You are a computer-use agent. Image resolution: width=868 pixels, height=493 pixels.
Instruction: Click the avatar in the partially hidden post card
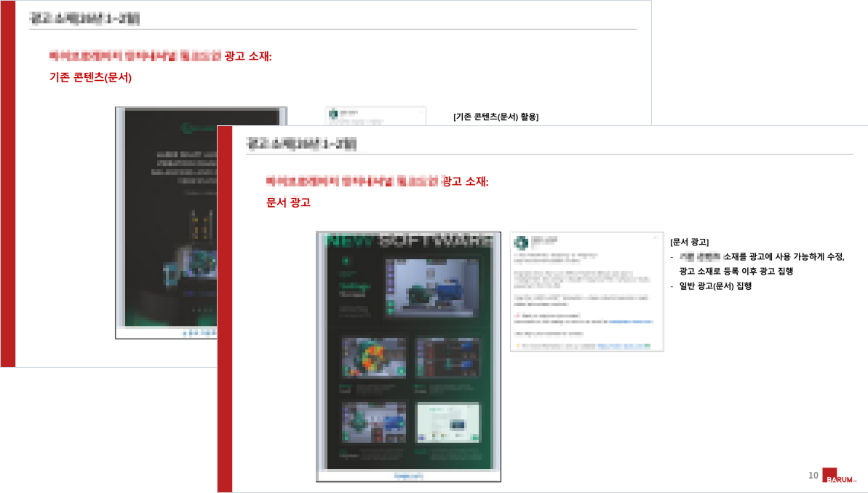[333, 114]
